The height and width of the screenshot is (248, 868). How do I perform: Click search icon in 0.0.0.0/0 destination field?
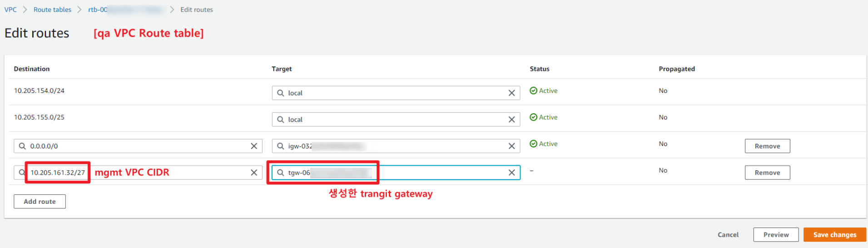click(22, 146)
